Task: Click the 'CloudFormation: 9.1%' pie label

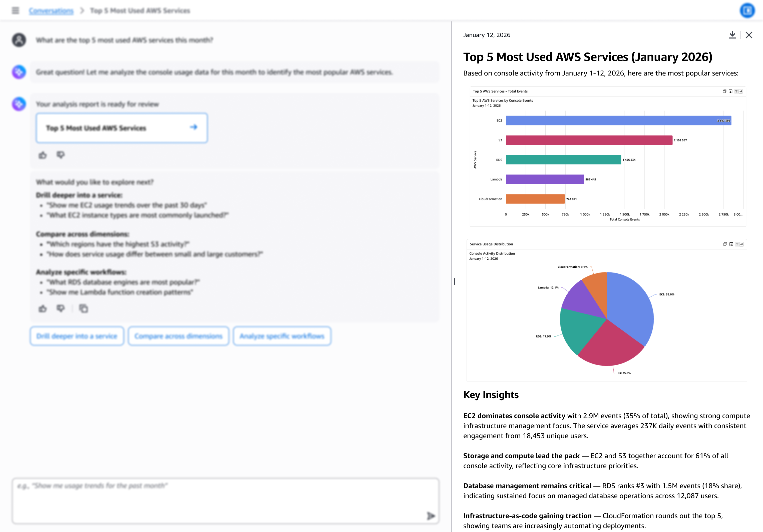Action: [572, 267]
